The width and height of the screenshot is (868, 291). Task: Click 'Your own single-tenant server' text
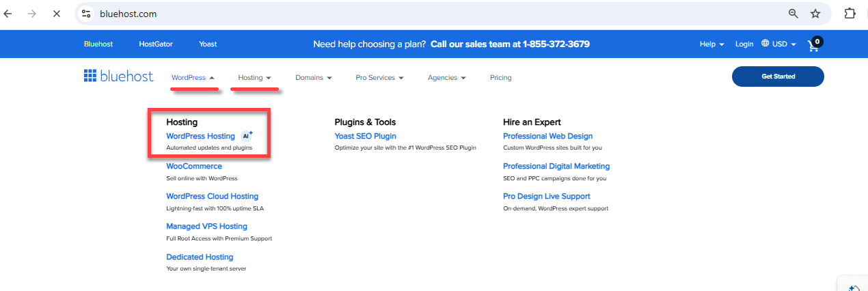[206, 268]
